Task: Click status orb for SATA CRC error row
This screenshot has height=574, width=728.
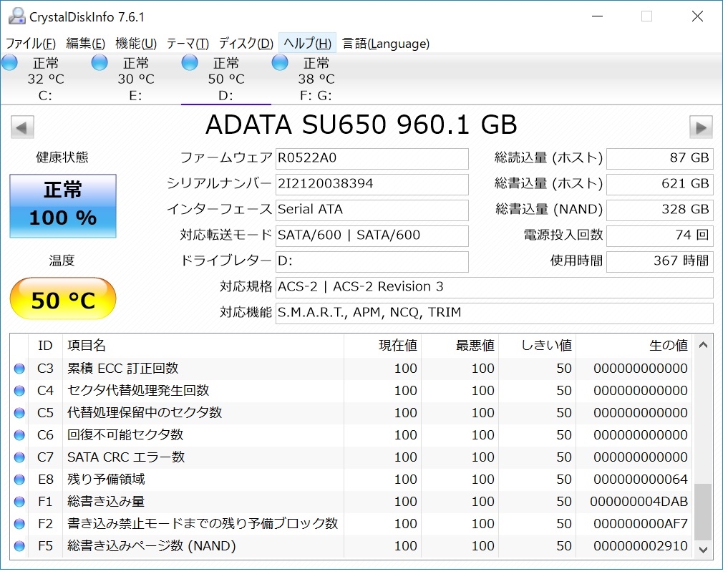Action: pos(19,457)
